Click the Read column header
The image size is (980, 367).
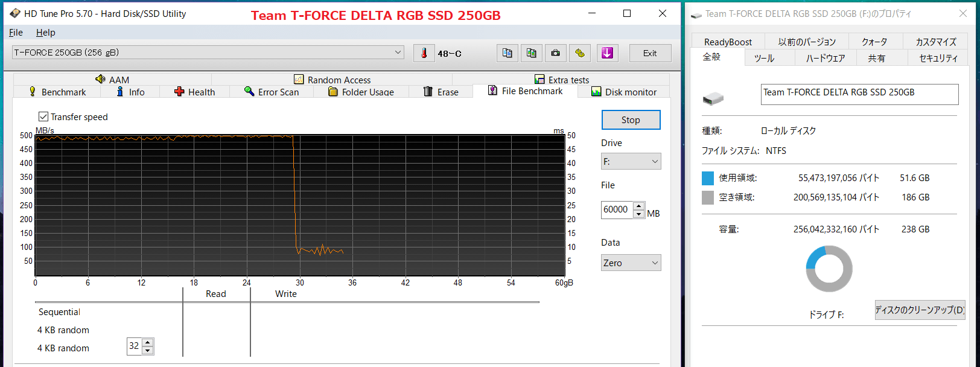pyautogui.click(x=216, y=294)
